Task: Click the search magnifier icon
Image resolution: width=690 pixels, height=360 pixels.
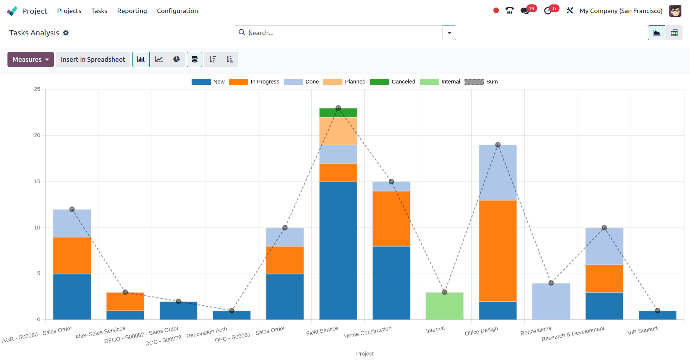Action: tap(242, 32)
